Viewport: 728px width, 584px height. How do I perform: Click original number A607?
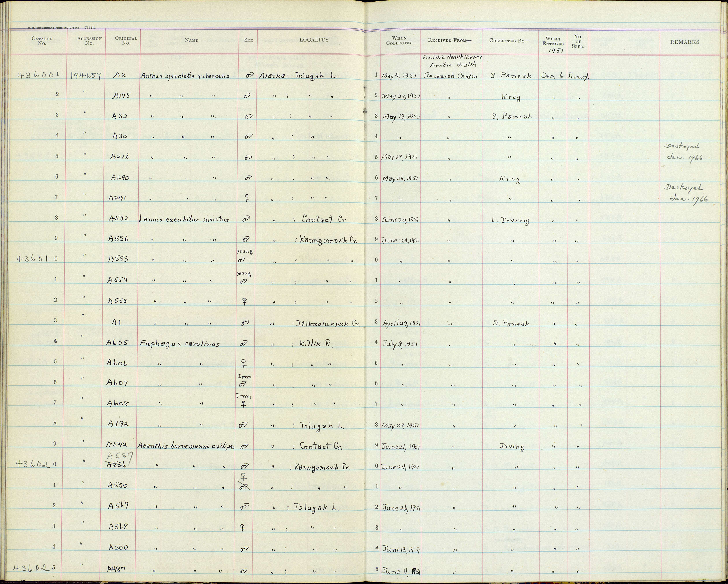(118, 383)
